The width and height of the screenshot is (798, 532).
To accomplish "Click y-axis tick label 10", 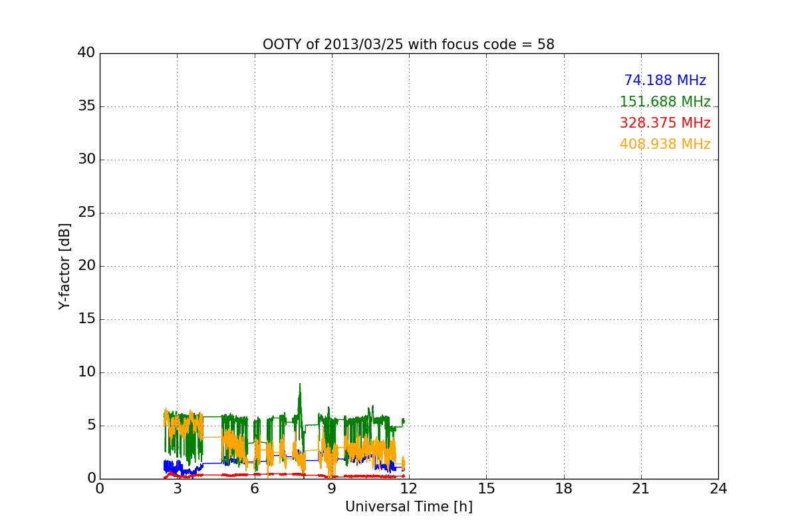I will (x=86, y=372).
